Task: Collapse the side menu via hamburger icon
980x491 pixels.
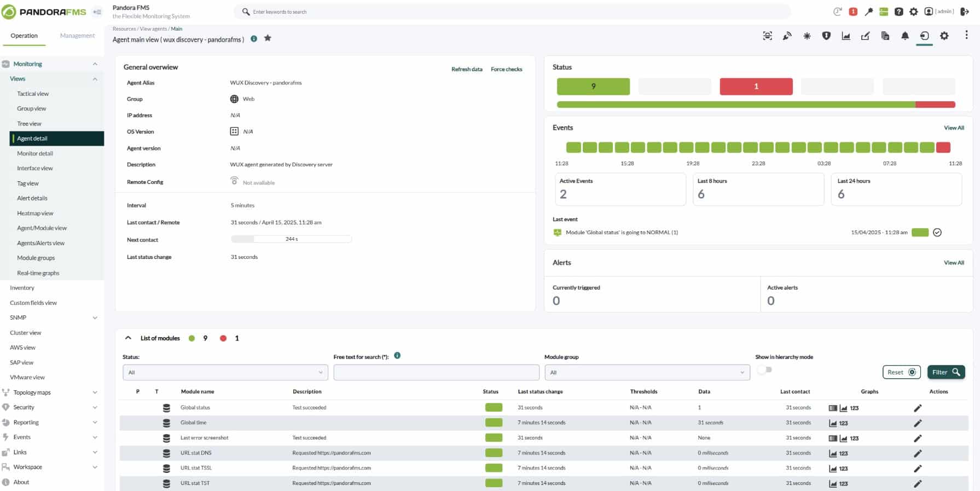Action: (x=97, y=11)
